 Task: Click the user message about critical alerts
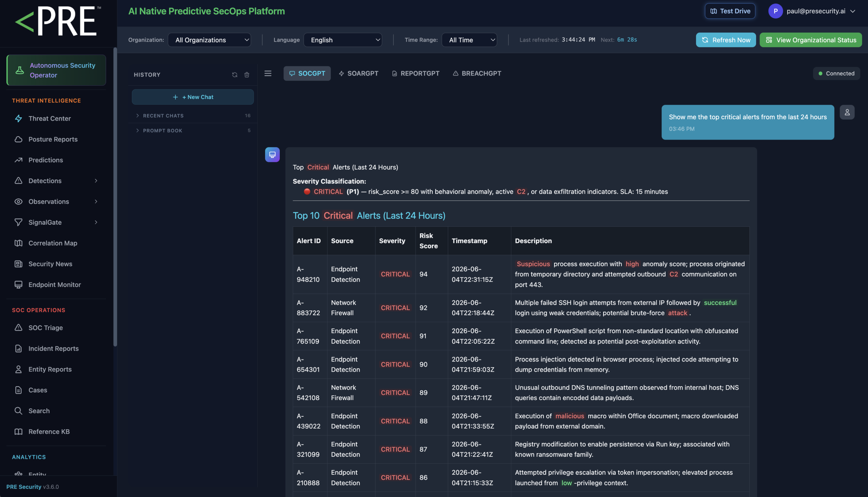point(748,122)
